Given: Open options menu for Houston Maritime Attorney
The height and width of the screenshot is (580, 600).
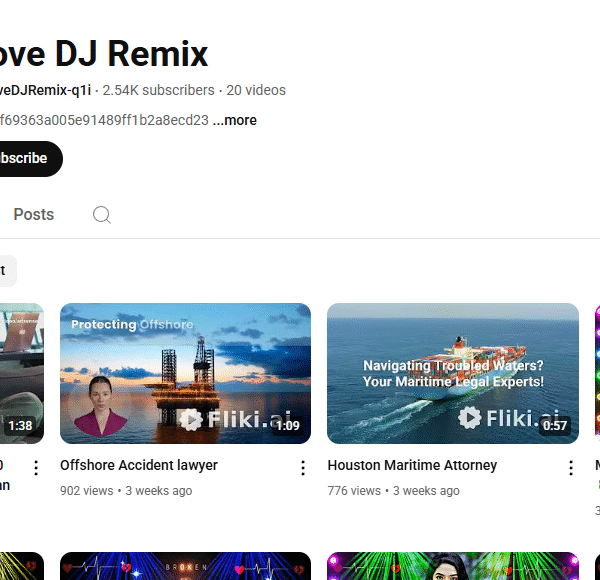Looking at the screenshot, I should (x=571, y=468).
